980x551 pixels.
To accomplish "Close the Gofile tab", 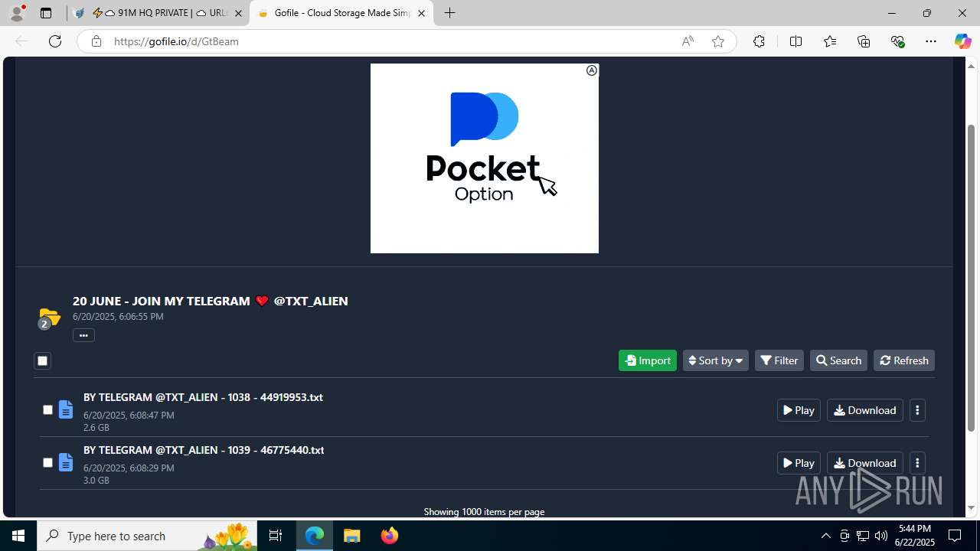I will tap(421, 13).
